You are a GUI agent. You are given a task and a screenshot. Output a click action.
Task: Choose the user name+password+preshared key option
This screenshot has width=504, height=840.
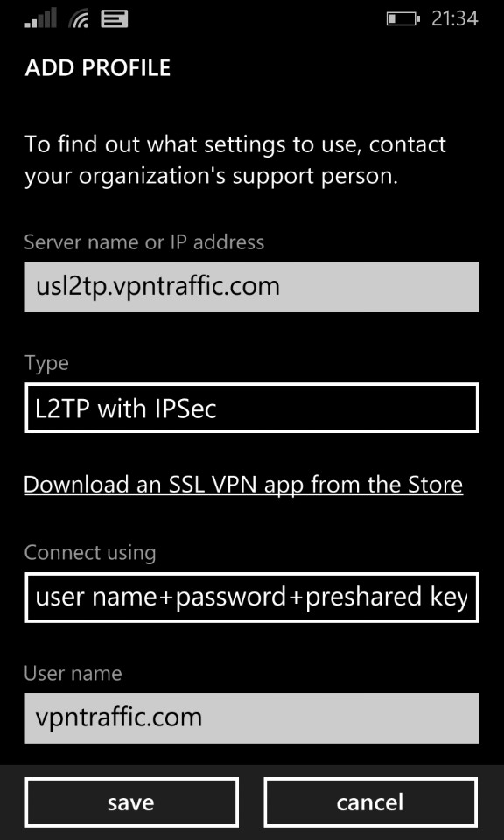pyautogui.click(x=252, y=598)
